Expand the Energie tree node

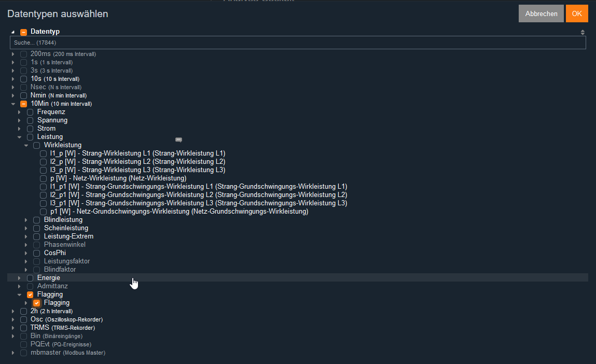click(20, 278)
